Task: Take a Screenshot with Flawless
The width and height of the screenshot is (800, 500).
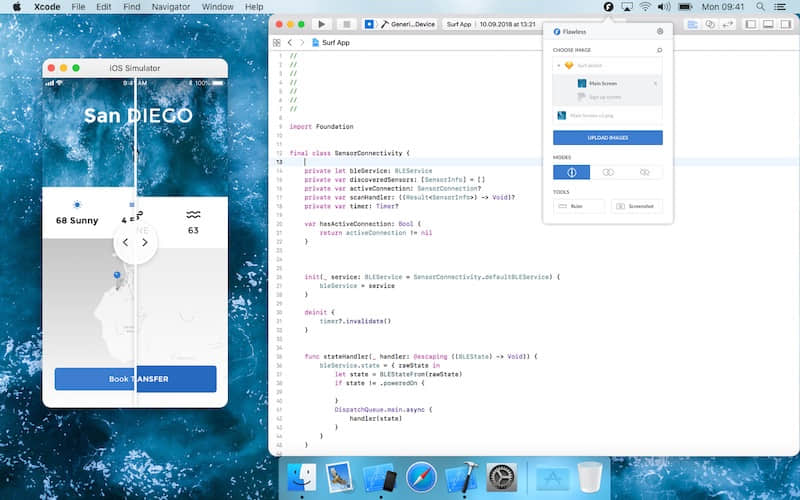Action: [x=637, y=206]
